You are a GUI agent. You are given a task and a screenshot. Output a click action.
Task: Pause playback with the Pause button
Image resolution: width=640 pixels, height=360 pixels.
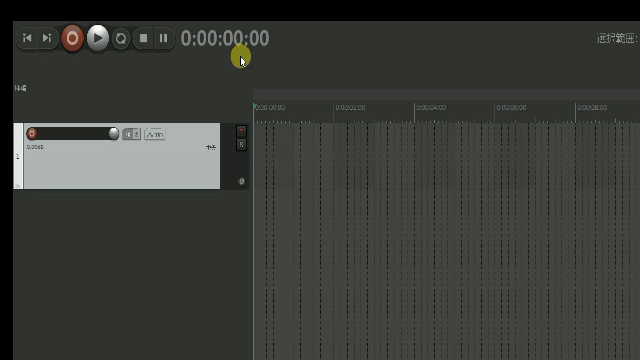[164, 38]
